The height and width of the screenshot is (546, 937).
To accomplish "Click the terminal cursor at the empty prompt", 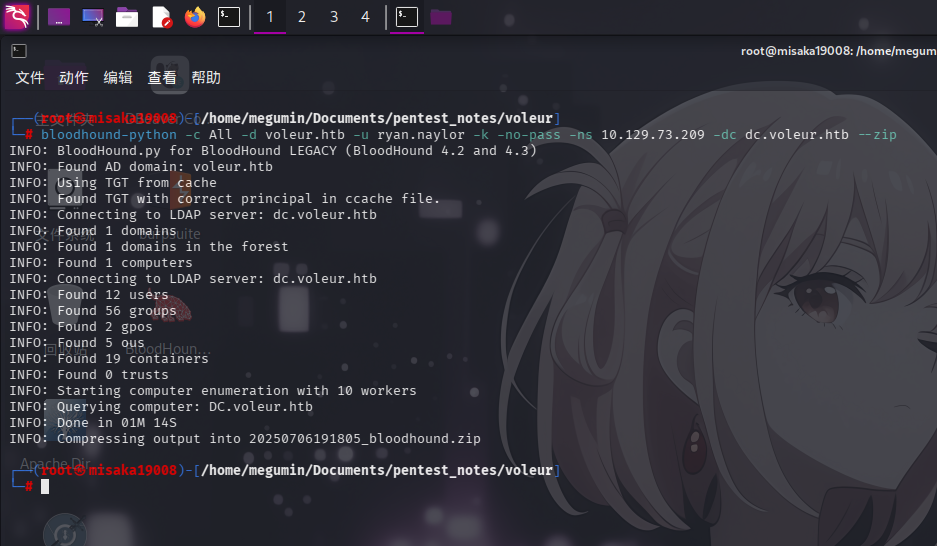I will point(45,486).
